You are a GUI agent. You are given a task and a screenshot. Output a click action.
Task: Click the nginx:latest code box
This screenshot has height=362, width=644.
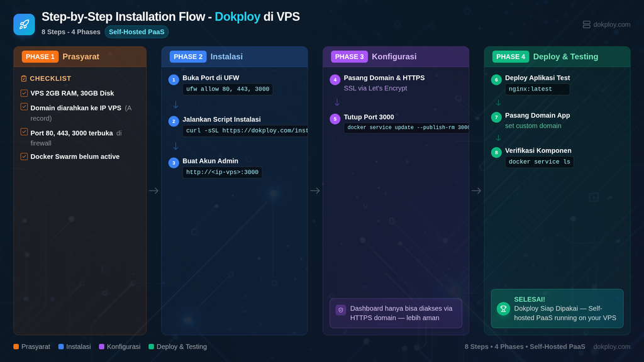[537, 89]
